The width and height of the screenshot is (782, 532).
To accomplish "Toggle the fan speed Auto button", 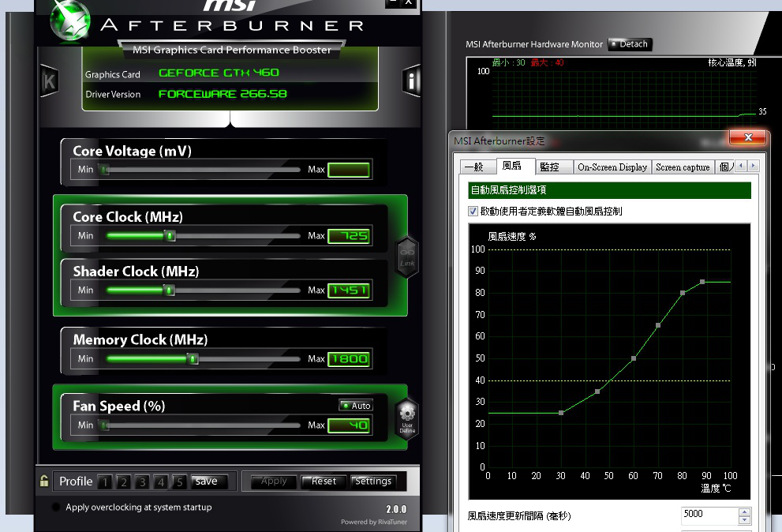I will click(x=356, y=406).
